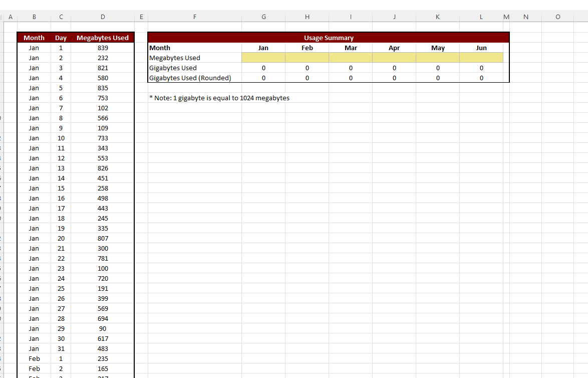Image resolution: width=588 pixels, height=378 pixels.
Task: Click the Gigabytes Used (Rounded) value under Jun
Action: click(481, 78)
